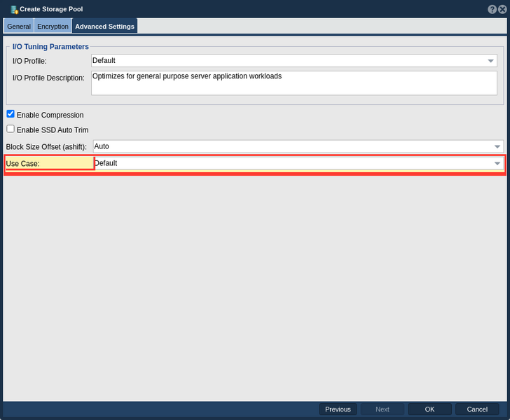
Task: Click the Use Case dropdown arrow
Action: coord(497,163)
